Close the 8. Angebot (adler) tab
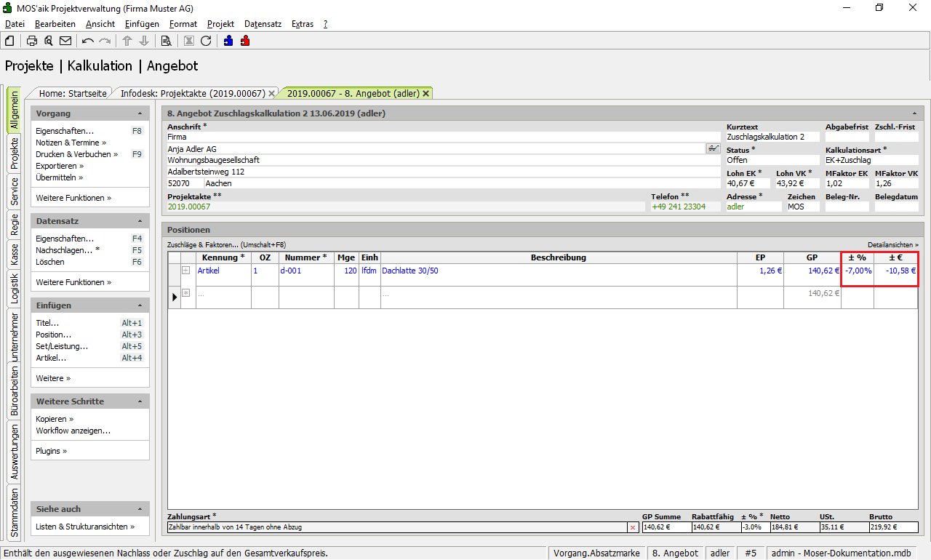Screen dimensions: 931x560 [x=426, y=93]
